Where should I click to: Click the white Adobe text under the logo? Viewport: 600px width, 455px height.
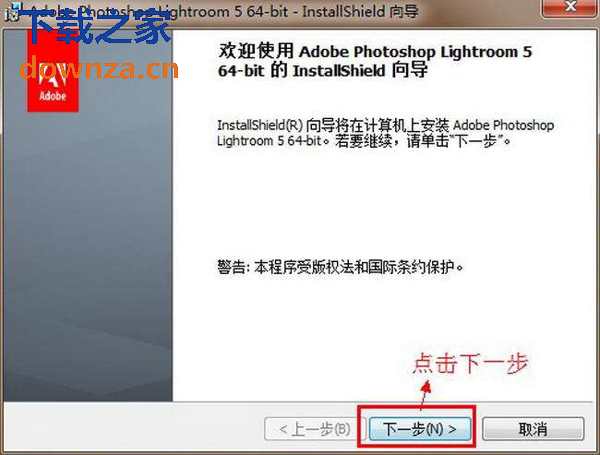click(x=51, y=97)
